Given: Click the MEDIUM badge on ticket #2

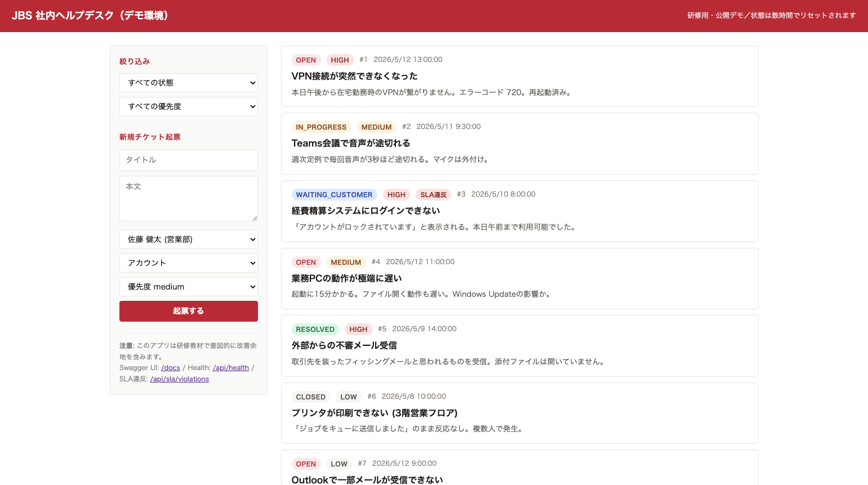Looking at the screenshot, I should tap(376, 127).
